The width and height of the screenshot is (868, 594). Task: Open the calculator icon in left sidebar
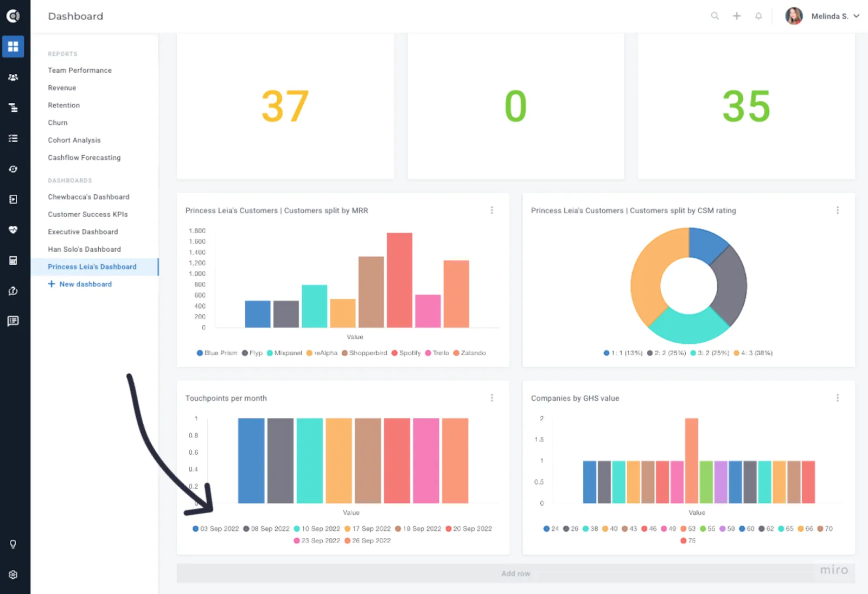coord(13,260)
